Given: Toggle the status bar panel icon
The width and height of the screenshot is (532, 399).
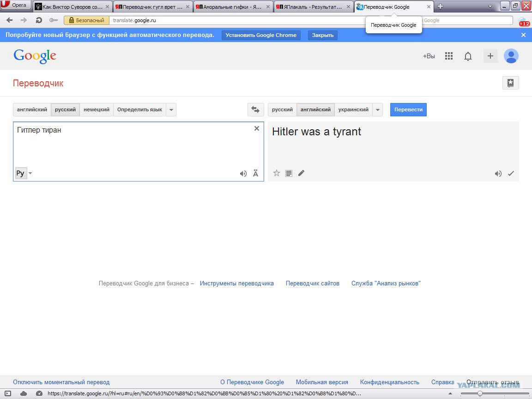Looking at the screenshot, I should 8,393.
